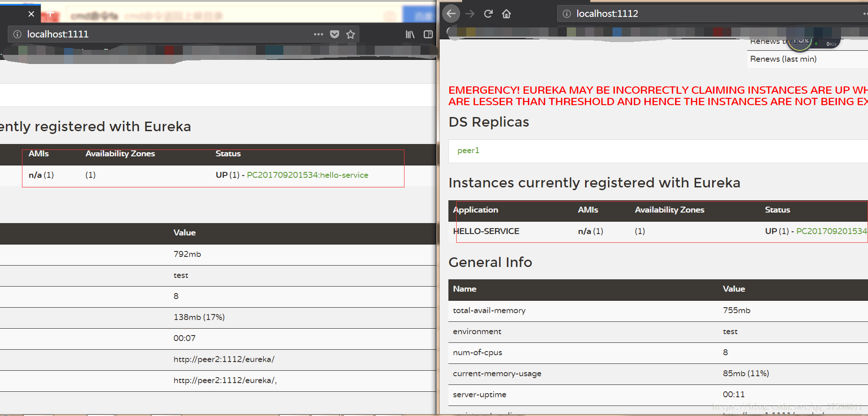Click the General Info heading
The image size is (868, 416).
pyautogui.click(x=490, y=262)
